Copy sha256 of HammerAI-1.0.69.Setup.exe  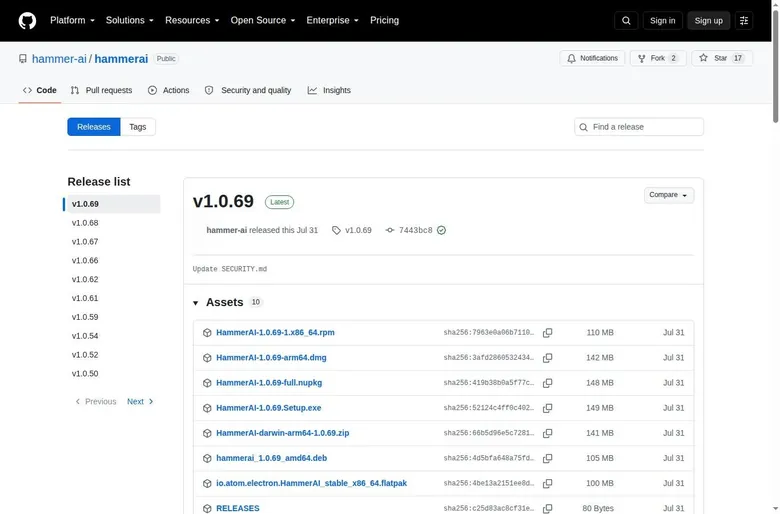pos(547,408)
